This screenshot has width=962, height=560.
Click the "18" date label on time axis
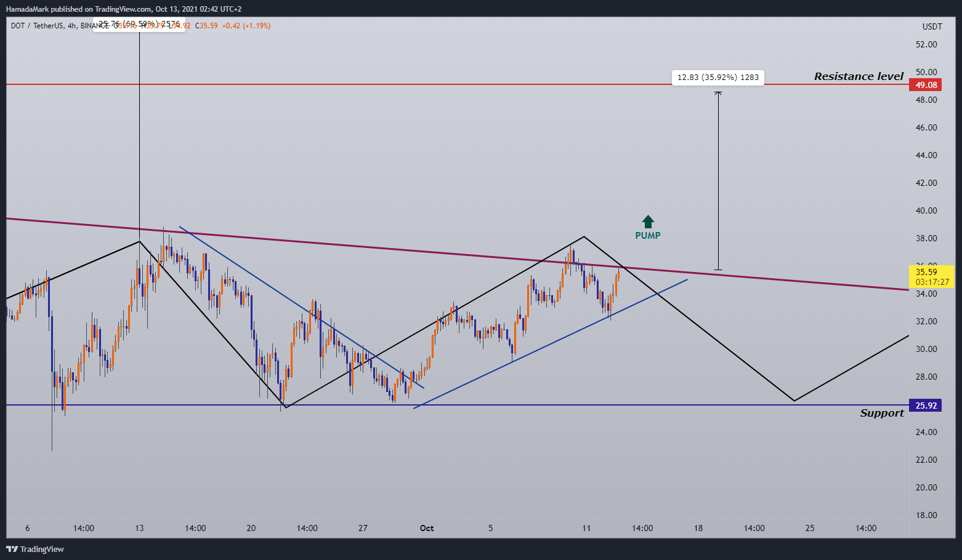(x=698, y=528)
